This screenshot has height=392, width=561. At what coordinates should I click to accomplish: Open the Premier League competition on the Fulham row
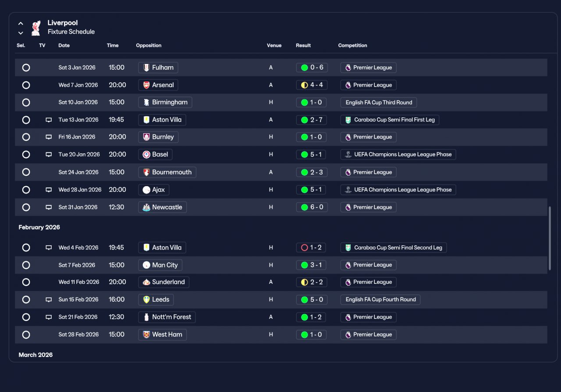[x=368, y=67]
